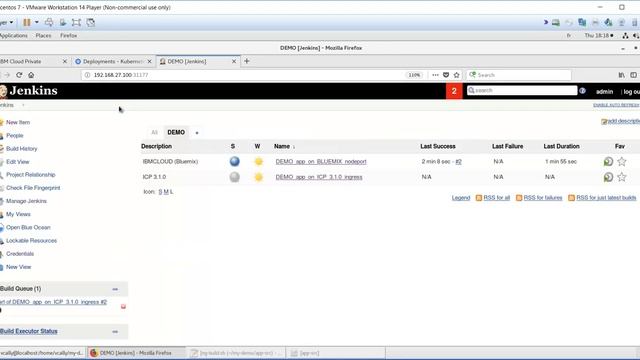
Task: Set icon size to S
Action: [160, 192]
